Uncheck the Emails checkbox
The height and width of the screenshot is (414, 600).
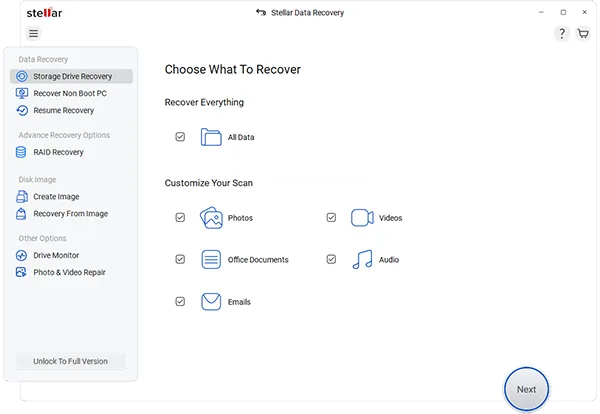click(x=180, y=302)
